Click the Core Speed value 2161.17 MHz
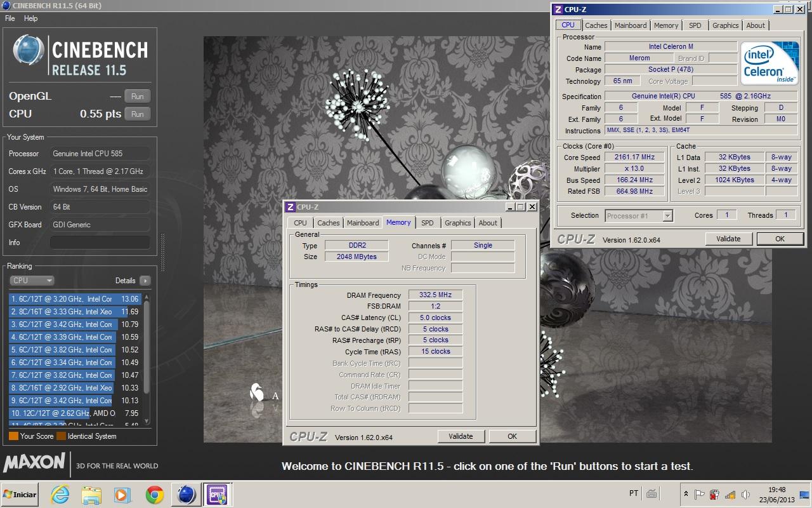The width and height of the screenshot is (812, 508). pos(634,157)
